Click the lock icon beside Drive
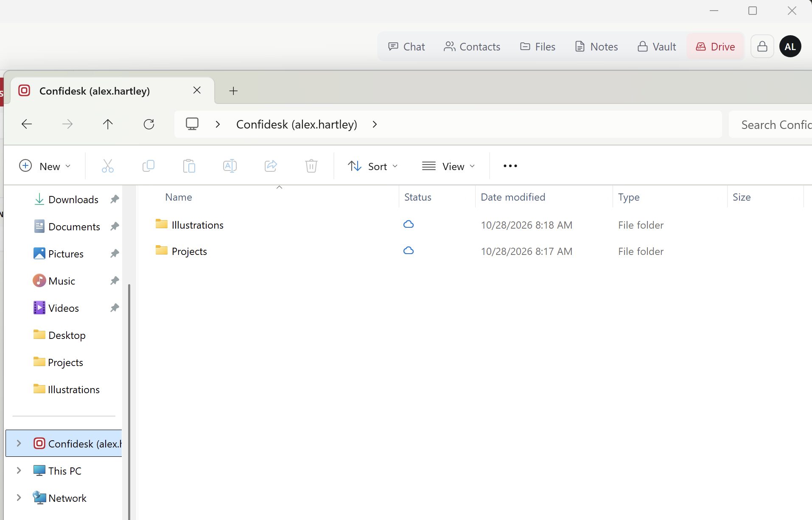The width and height of the screenshot is (812, 520). click(762, 46)
